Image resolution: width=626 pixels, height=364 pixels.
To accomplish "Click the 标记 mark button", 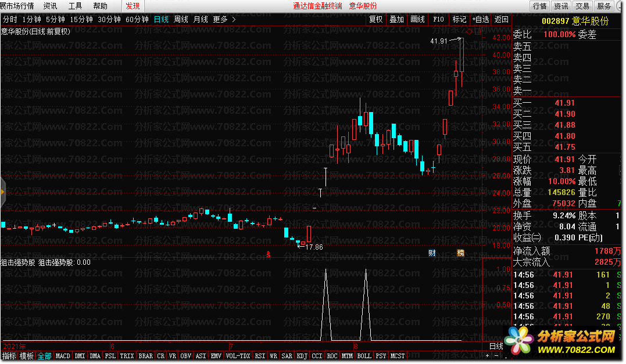I will click(x=459, y=19).
